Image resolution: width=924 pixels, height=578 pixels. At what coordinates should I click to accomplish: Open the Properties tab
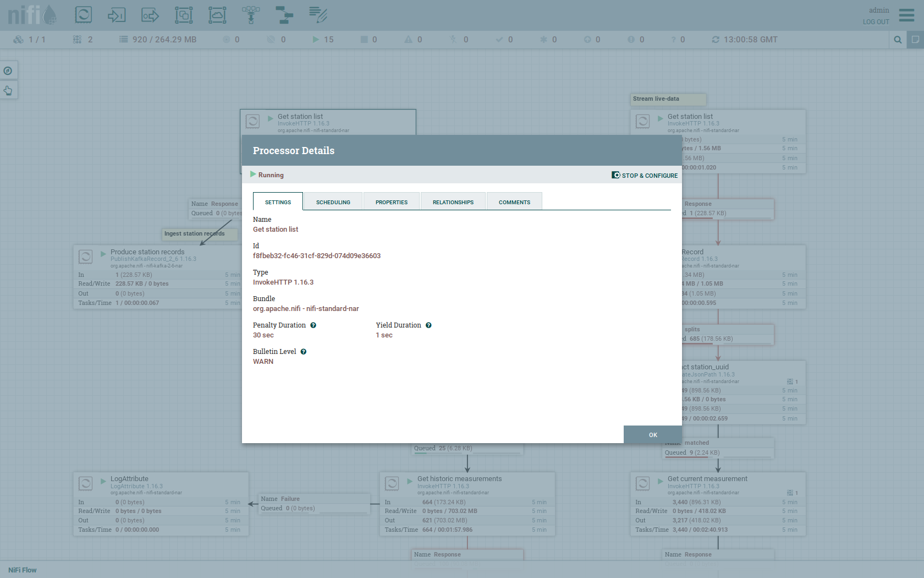click(x=391, y=202)
